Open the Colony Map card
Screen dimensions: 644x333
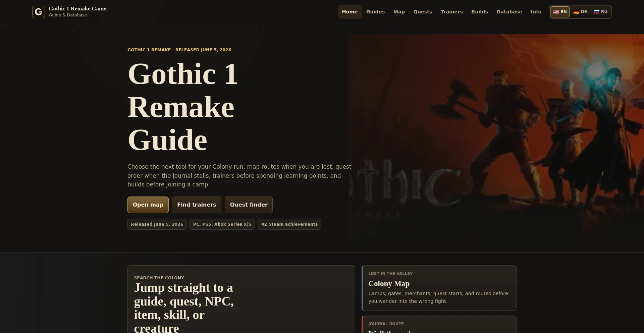click(439, 288)
